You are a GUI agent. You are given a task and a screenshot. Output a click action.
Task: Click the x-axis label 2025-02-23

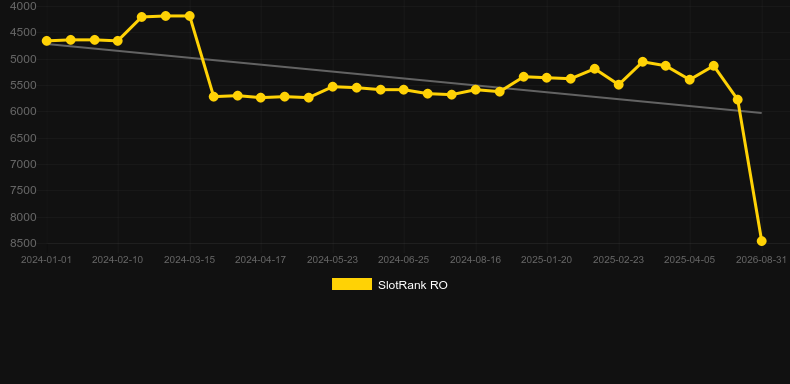tap(618, 260)
